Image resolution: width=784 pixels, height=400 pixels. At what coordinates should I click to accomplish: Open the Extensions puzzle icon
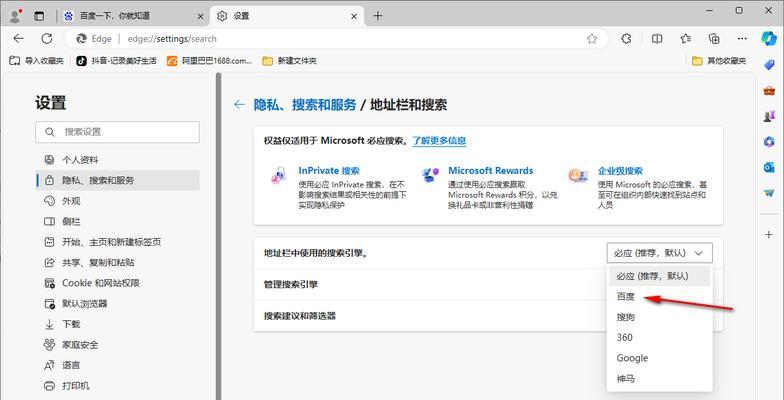626,38
